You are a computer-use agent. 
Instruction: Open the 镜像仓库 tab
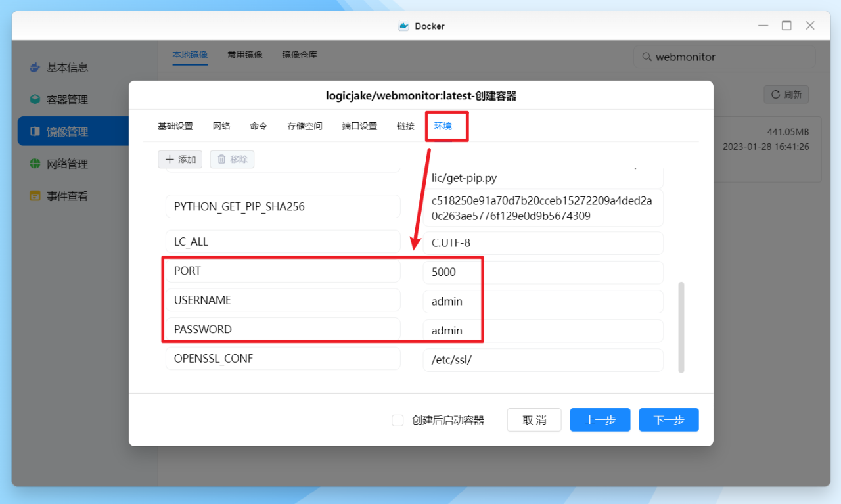(x=299, y=55)
